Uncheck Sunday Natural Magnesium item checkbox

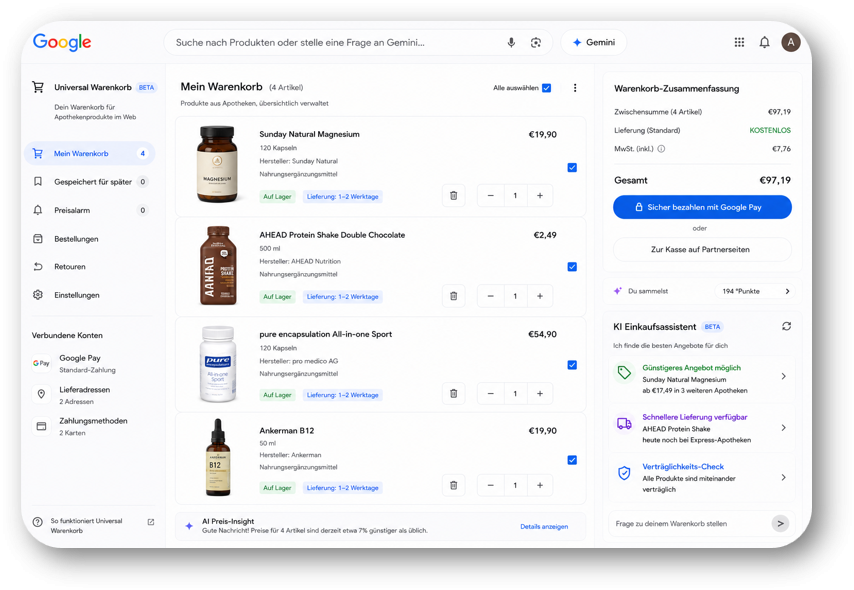[572, 167]
